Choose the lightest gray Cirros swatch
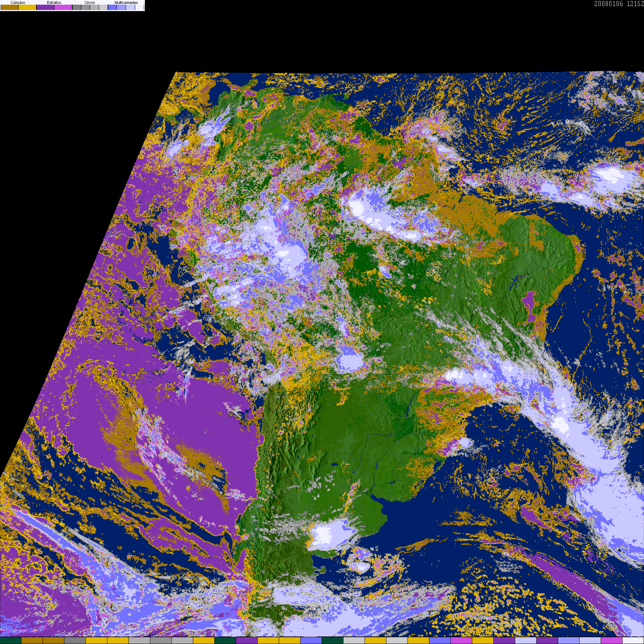The width and height of the screenshot is (644, 644). [x=103, y=8]
